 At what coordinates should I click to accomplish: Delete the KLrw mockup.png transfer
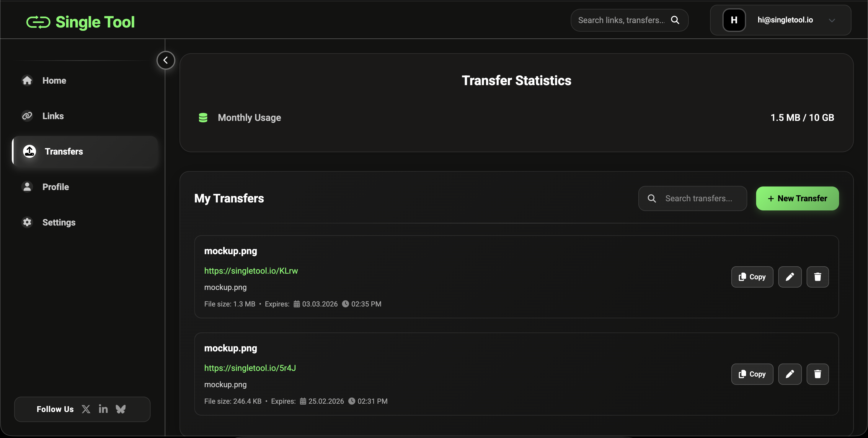coord(818,277)
